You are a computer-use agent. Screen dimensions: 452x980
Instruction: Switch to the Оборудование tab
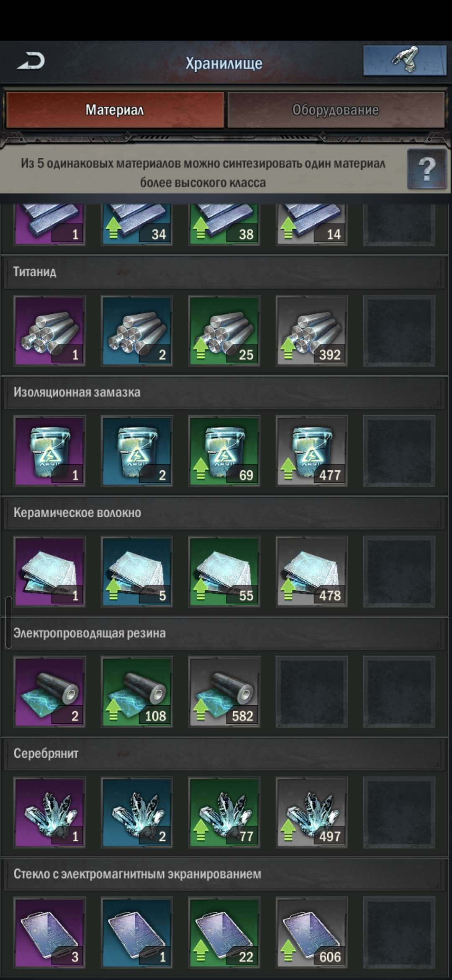click(x=336, y=110)
